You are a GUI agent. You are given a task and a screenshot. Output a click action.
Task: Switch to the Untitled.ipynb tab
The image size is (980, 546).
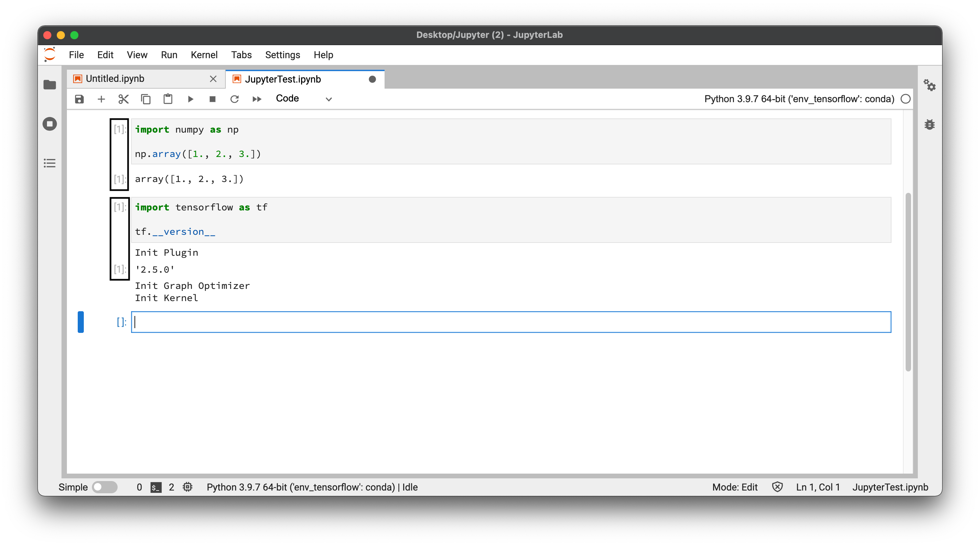[x=115, y=79]
